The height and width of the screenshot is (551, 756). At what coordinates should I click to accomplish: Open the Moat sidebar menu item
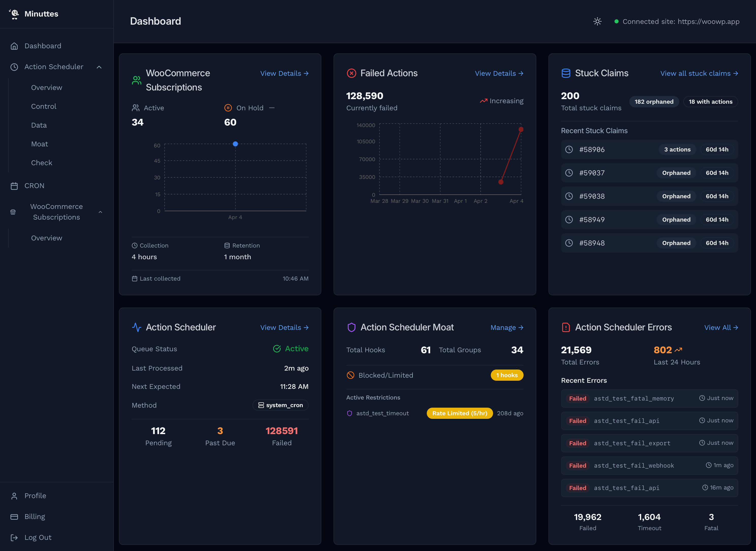(39, 144)
